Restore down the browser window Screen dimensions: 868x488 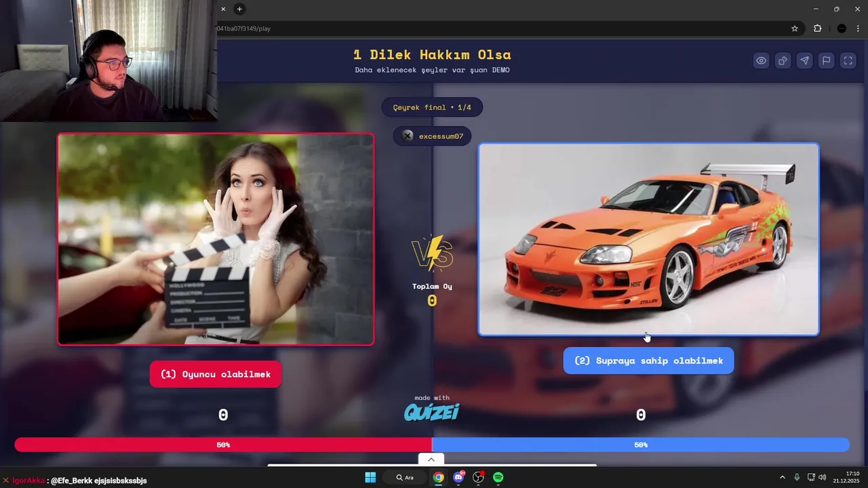coord(836,9)
